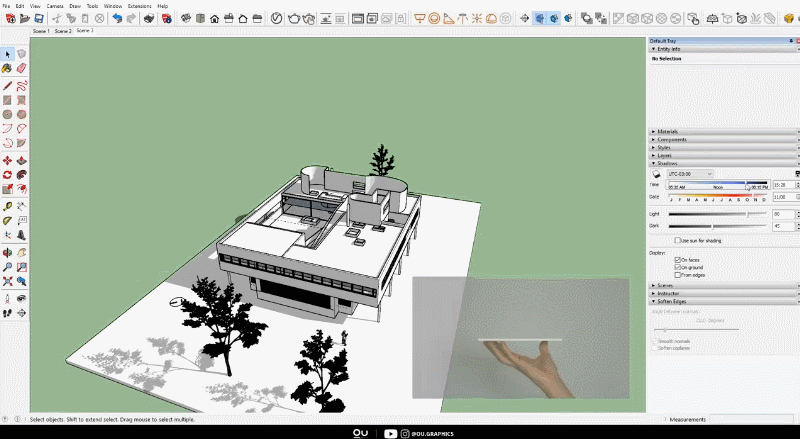This screenshot has height=439, width=800.
Task: Check Use sun for shading
Action: click(x=678, y=241)
